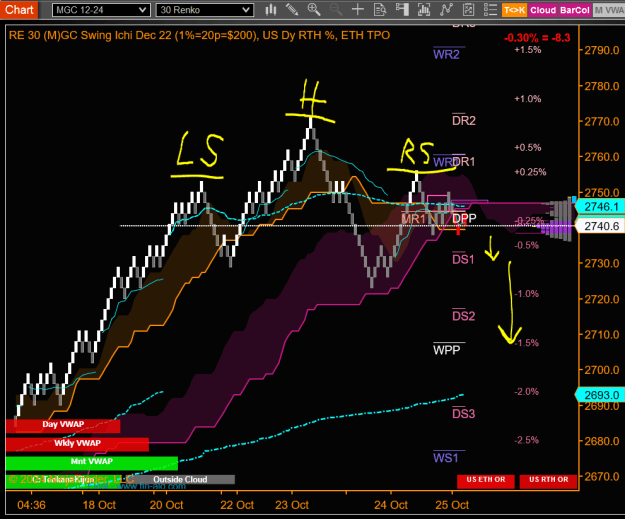Viewport: 625px width, 519px height.
Task: Click the zoom in magnifier icon
Action: tap(314, 10)
